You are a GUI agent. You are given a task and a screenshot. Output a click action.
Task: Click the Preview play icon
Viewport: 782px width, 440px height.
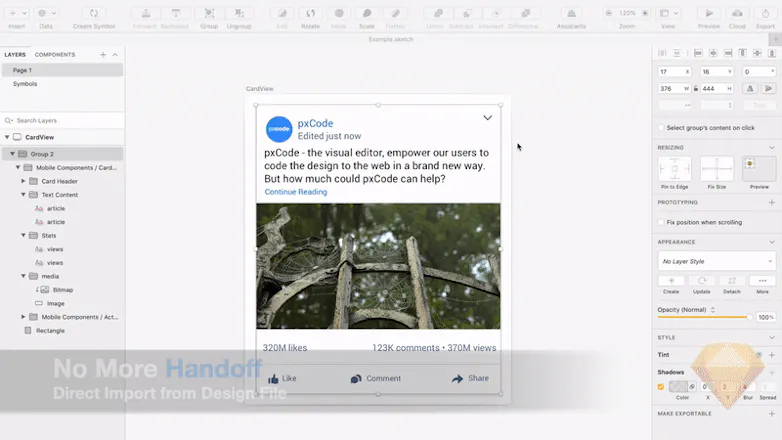coord(709,13)
